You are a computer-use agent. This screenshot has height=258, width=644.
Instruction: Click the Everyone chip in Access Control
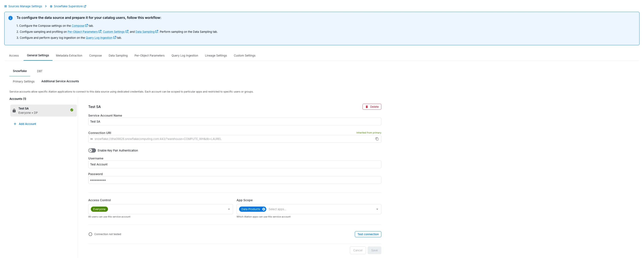pyautogui.click(x=99, y=209)
